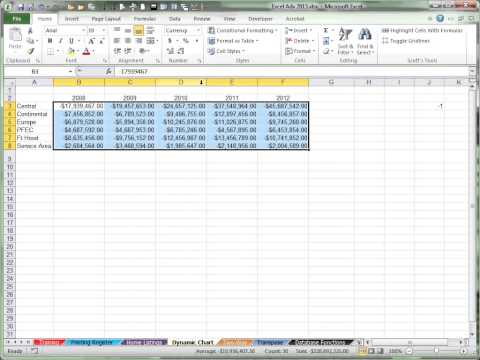Screen dimensions: 480x360
Task: Click the yellow Fill Color bucket
Action: point(71,51)
